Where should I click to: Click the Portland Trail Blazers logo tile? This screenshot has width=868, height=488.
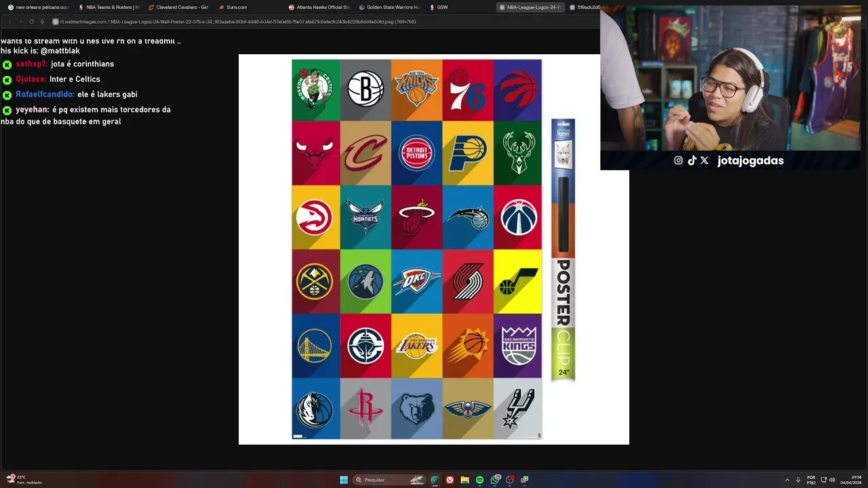tap(468, 281)
